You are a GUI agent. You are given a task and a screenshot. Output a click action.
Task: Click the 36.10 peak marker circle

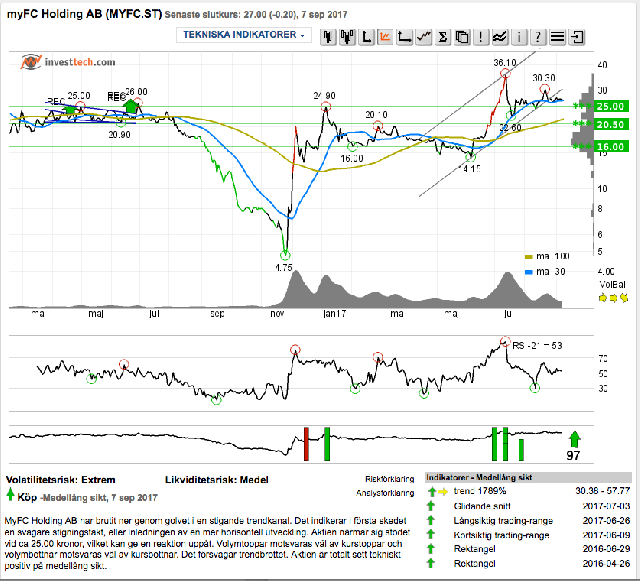coord(505,73)
